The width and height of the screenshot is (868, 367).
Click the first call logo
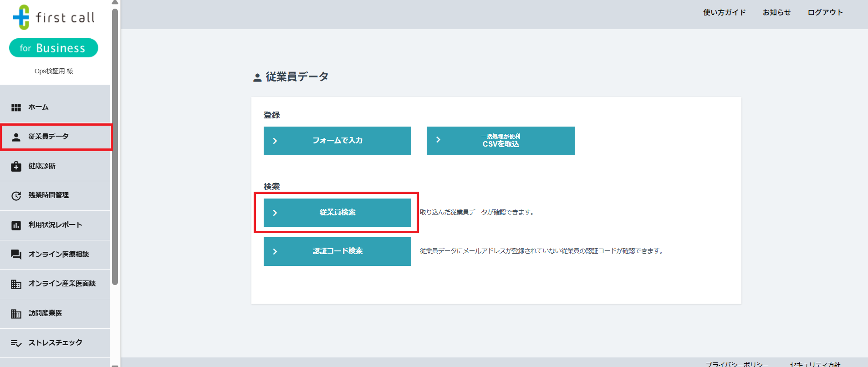tap(54, 17)
